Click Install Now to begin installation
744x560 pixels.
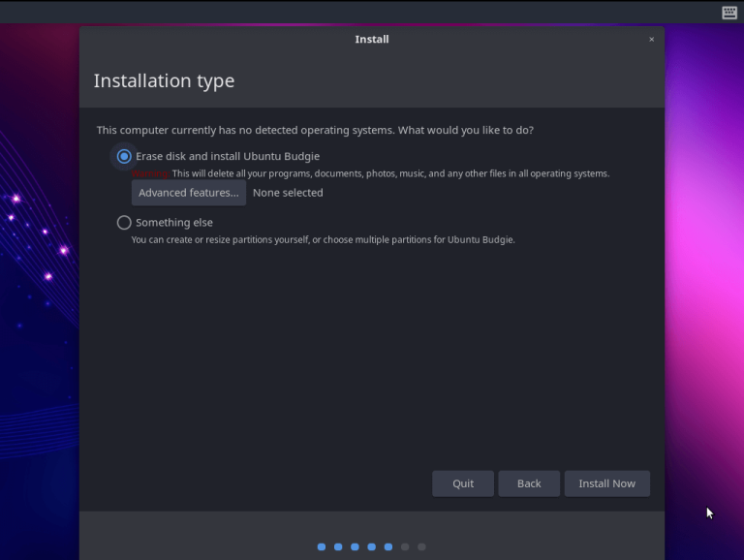coord(606,483)
